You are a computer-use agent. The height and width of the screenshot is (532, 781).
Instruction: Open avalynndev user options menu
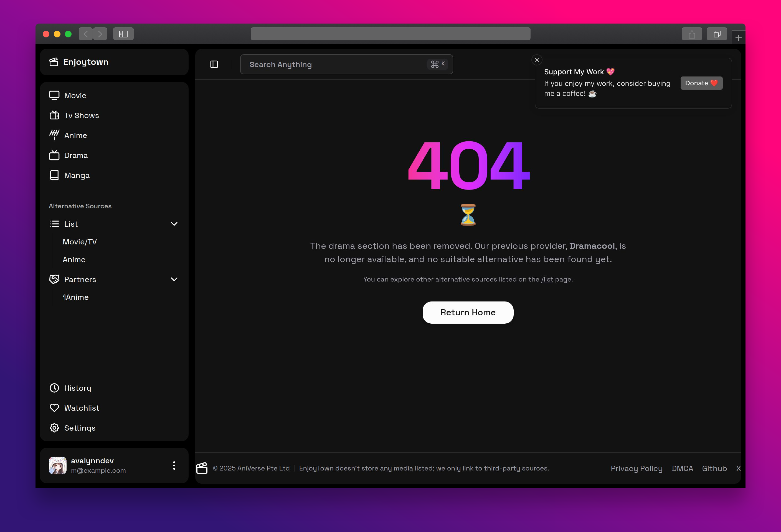174,465
